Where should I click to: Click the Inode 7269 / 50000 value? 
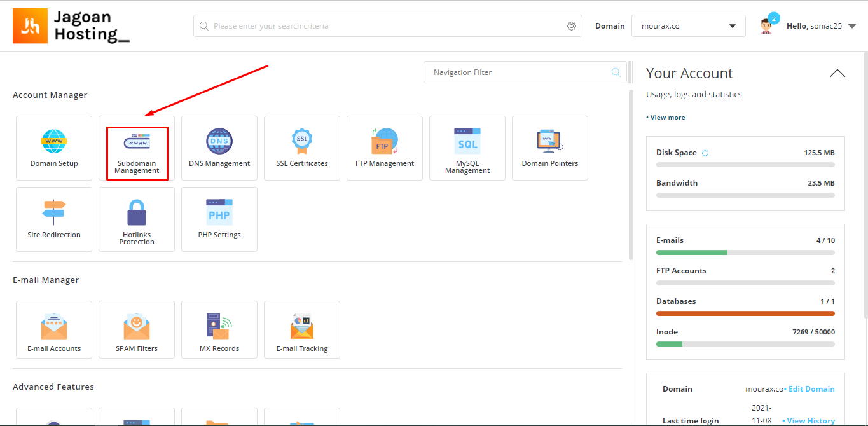[x=813, y=333]
